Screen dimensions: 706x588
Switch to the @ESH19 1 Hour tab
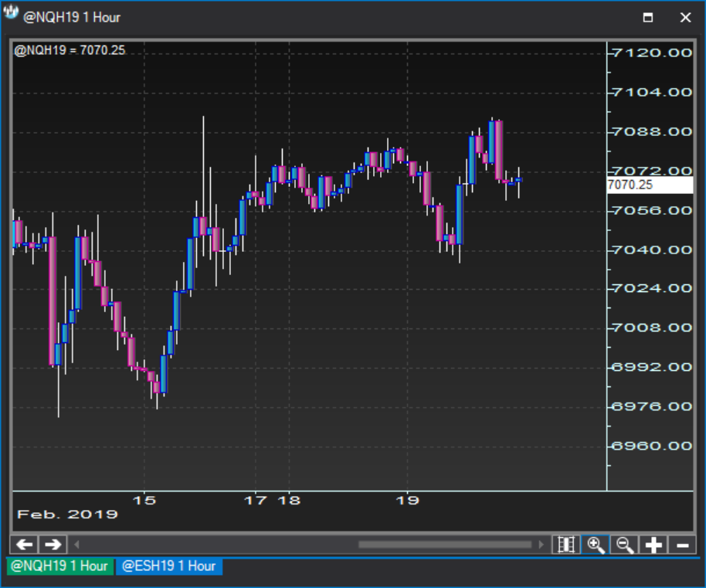[x=169, y=566]
